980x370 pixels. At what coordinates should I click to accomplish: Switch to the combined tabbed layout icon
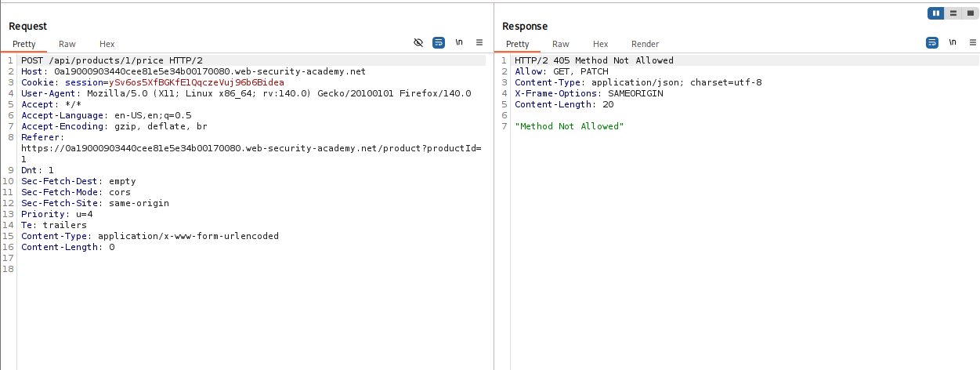click(x=971, y=13)
